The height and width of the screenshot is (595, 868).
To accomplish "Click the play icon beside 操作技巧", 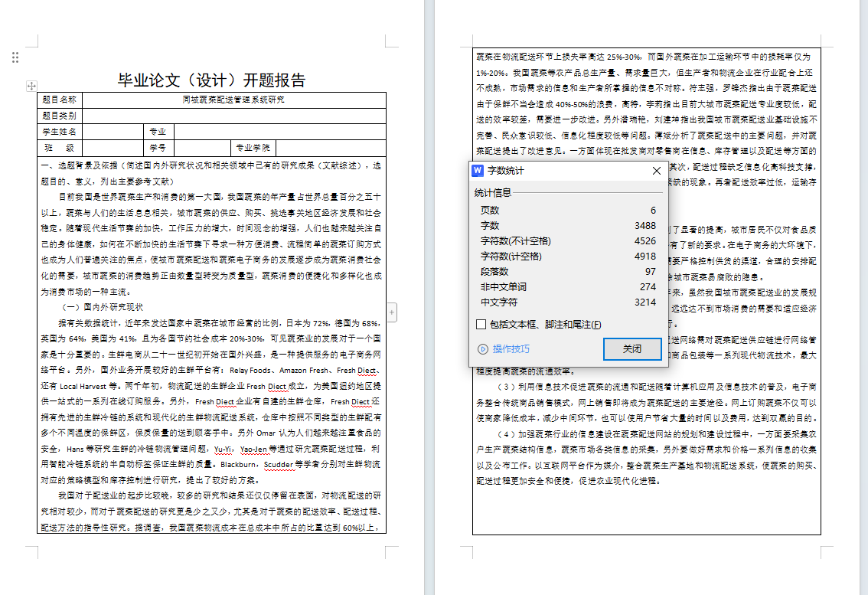I will 483,349.
